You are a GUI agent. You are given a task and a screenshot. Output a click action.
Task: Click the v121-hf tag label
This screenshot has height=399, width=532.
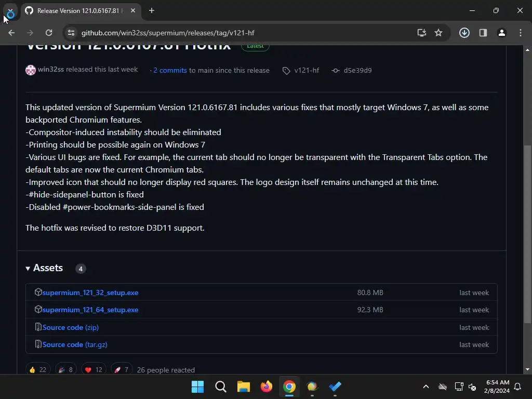point(307,70)
